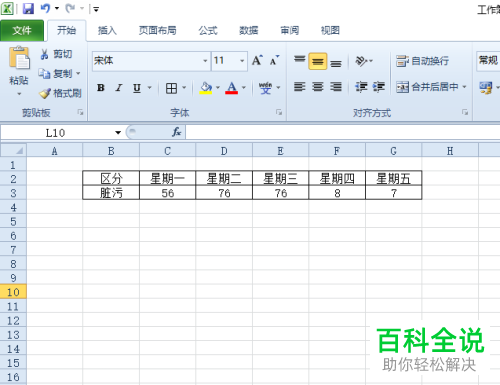Toggle align text right

[336, 87]
